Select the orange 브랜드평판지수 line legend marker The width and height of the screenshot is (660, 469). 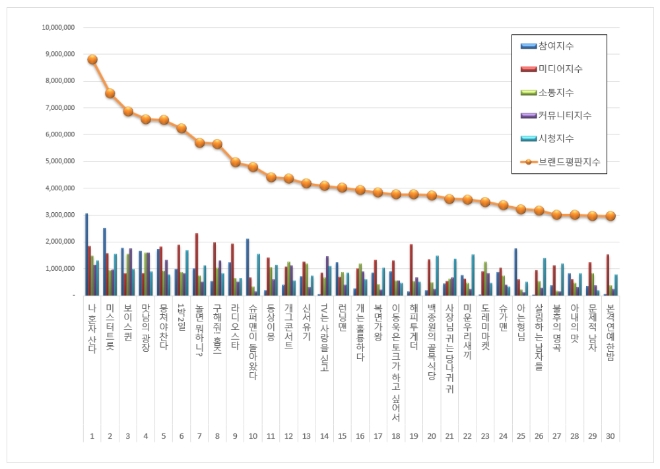tap(528, 162)
